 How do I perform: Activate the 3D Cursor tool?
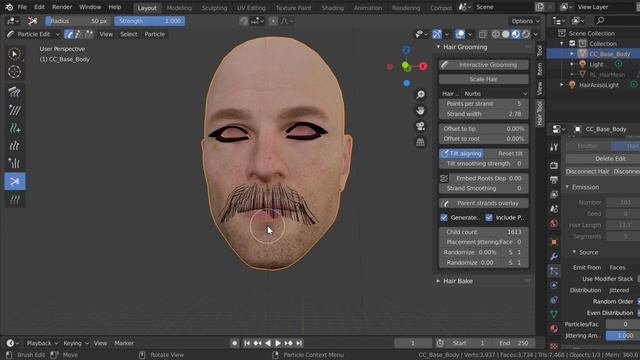click(15, 71)
